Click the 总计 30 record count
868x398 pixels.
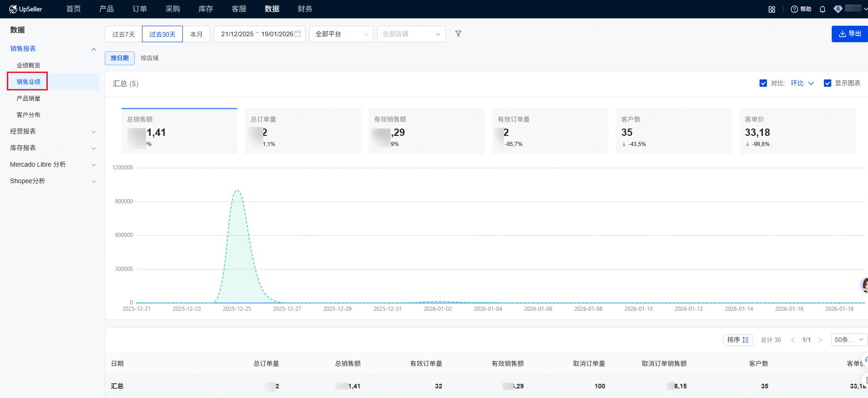771,340
